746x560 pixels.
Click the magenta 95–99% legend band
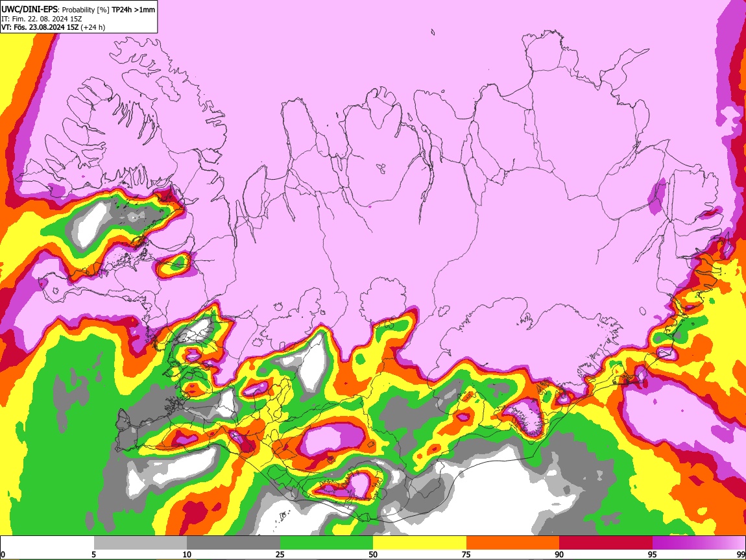click(x=699, y=543)
